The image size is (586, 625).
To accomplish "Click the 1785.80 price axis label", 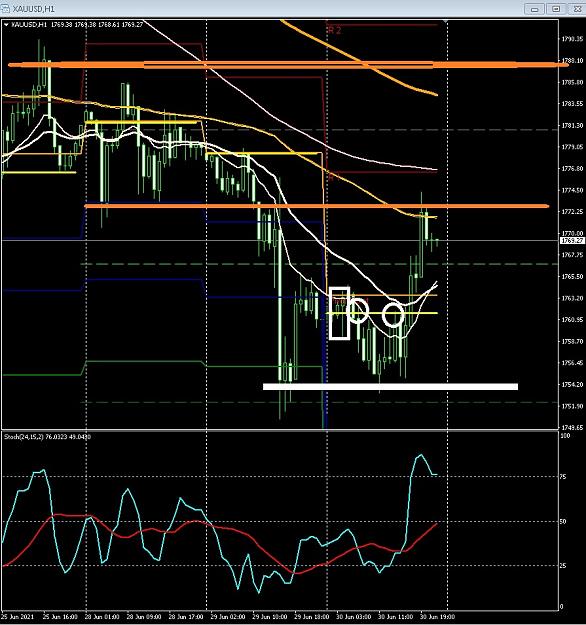I will [x=572, y=82].
